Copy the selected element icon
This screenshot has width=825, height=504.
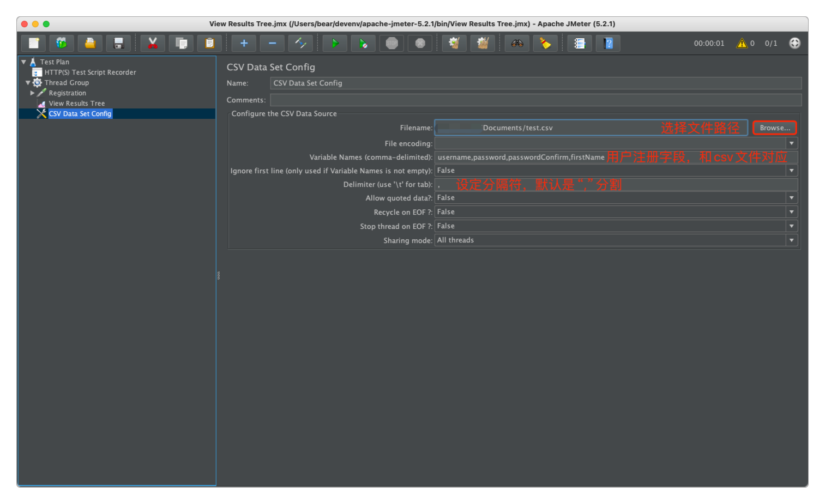pos(181,43)
